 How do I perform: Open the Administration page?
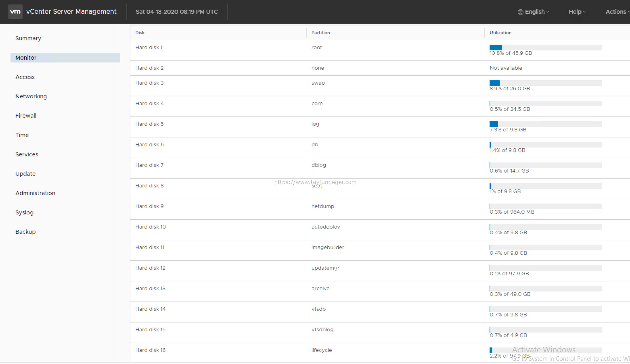pyautogui.click(x=35, y=193)
